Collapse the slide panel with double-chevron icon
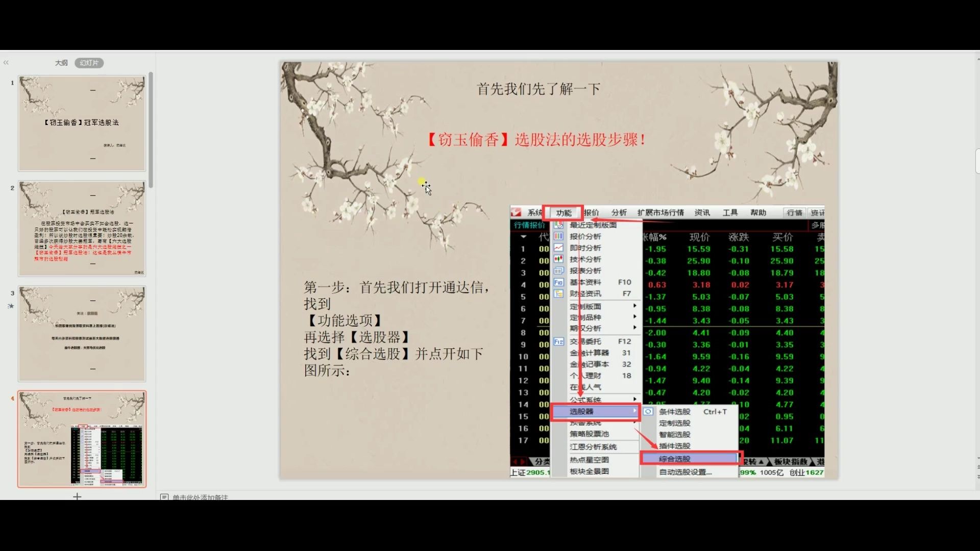Image resolution: width=980 pixels, height=551 pixels. [6, 63]
